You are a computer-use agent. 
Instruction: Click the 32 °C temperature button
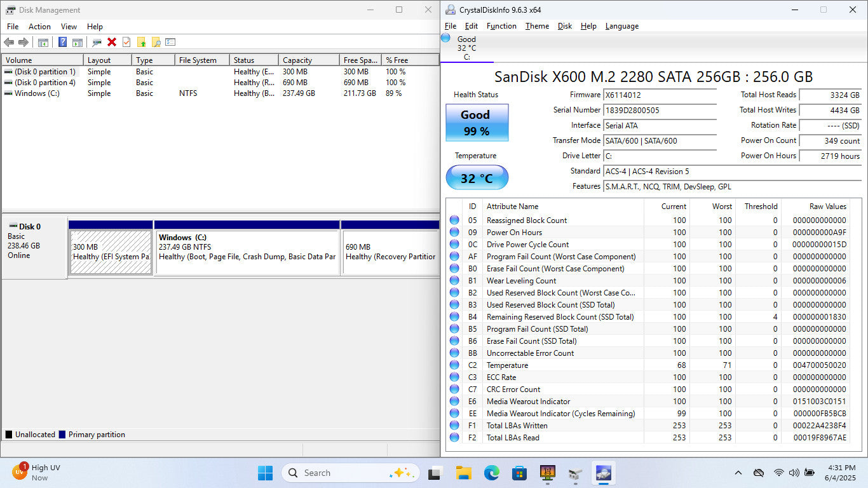pos(477,178)
